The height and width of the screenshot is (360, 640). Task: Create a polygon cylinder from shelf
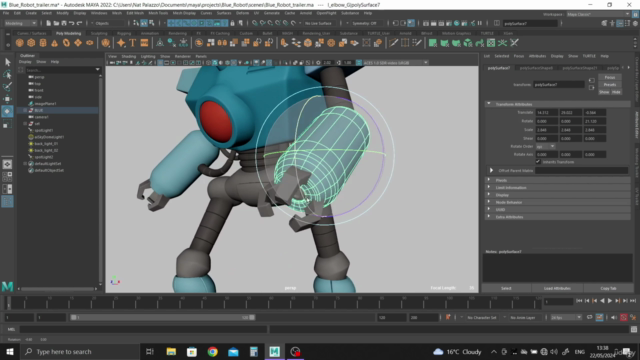pos(43,43)
